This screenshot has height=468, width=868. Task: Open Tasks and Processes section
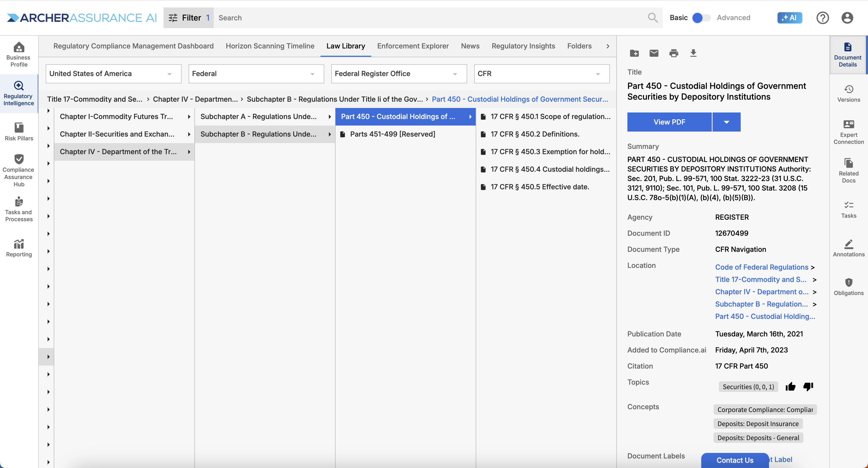click(x=19, y=209)
